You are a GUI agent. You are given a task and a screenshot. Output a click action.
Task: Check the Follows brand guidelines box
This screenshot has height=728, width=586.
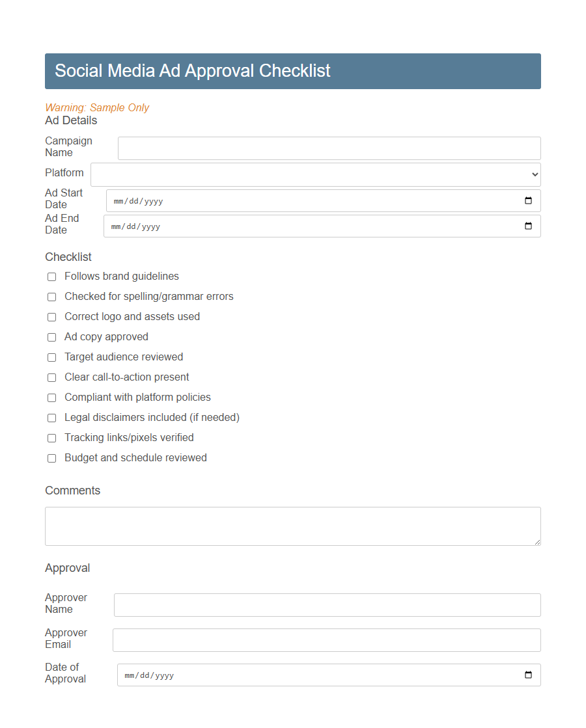tap(51, 276)
